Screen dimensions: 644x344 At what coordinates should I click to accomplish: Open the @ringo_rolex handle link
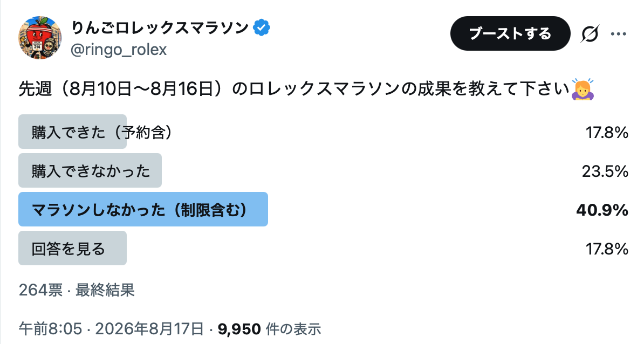coord(119,50)
